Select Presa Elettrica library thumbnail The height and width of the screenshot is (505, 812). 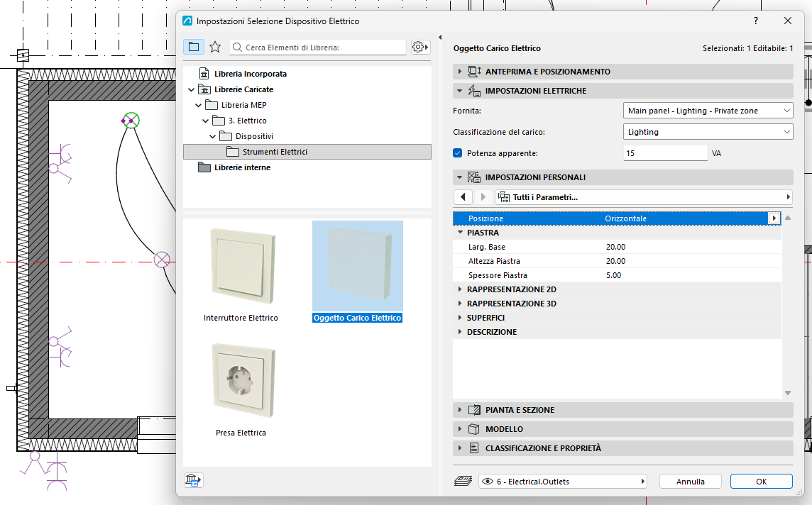241,389
